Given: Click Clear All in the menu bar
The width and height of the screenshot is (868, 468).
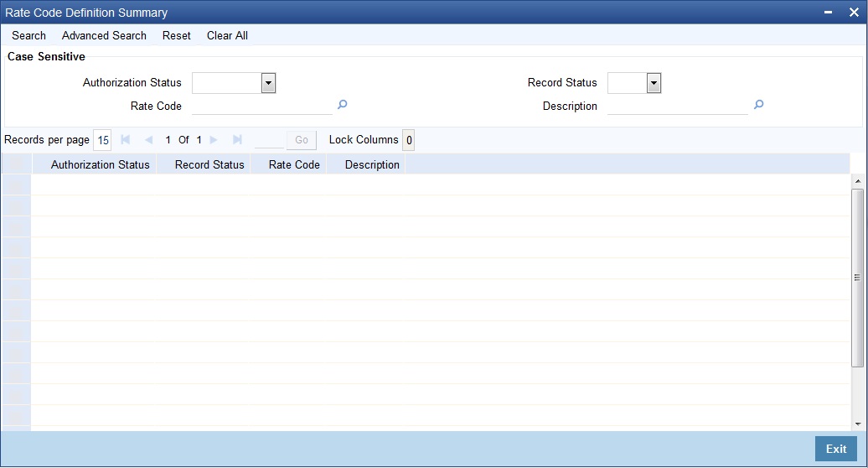Looking at the screenshot, I should click(x=227, y=35).
